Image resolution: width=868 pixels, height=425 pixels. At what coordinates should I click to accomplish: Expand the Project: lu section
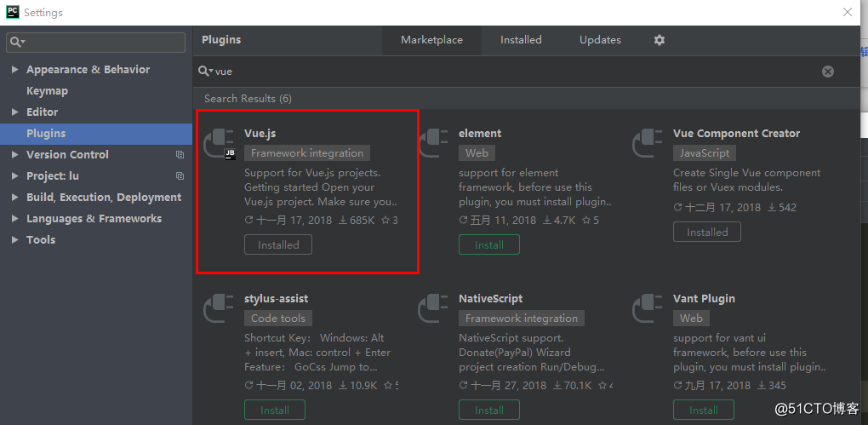coord(15,175)
